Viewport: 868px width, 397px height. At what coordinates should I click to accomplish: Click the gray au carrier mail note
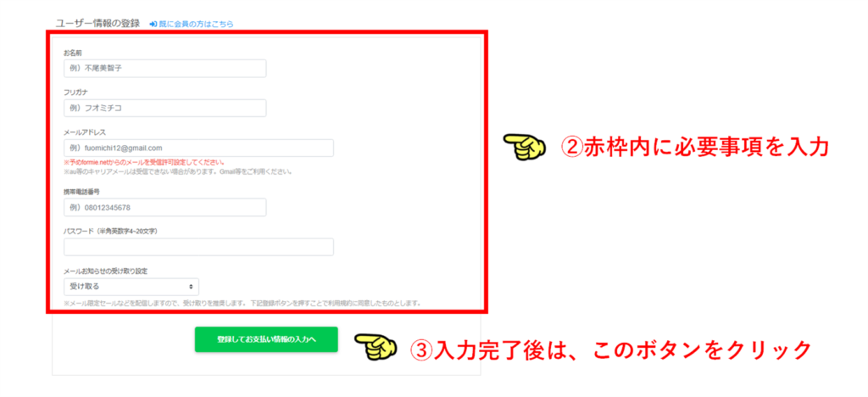(x=178, y=171)
